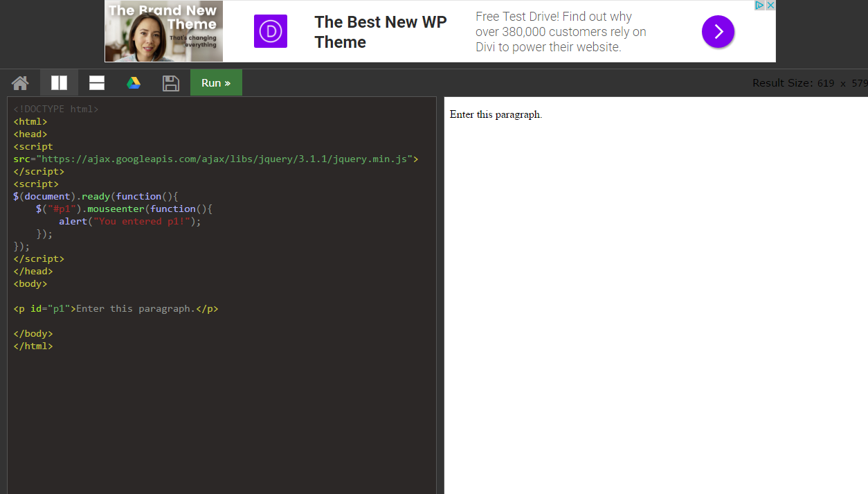
Task: Place cursor on the mouseenter handler line
Action: coord(124,209)
